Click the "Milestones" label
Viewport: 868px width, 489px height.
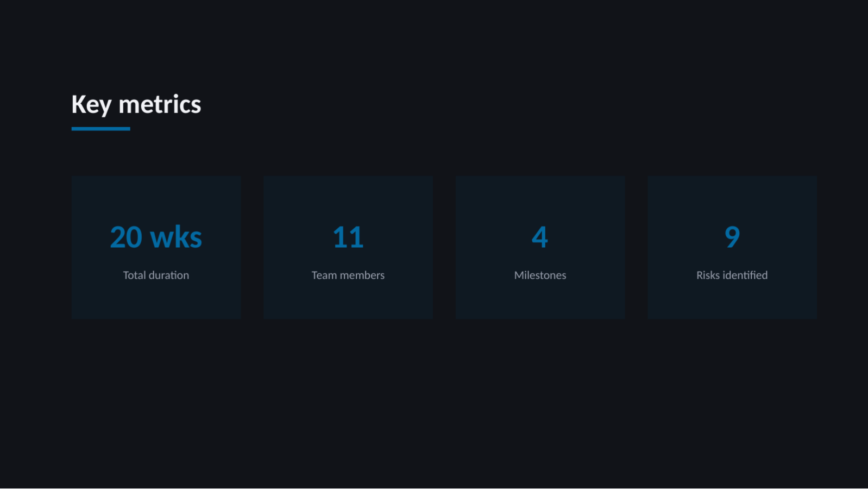[540, 275]
